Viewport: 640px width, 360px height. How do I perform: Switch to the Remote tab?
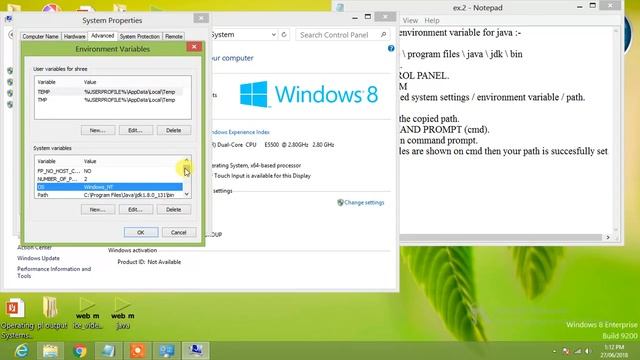pos(173,36)
